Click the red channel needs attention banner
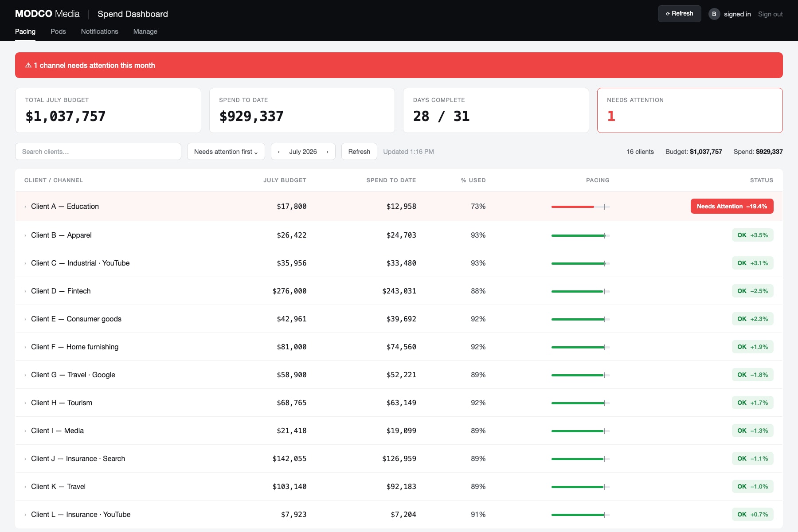This screenshot has height=532, width=798. click(x=399, y=65)
